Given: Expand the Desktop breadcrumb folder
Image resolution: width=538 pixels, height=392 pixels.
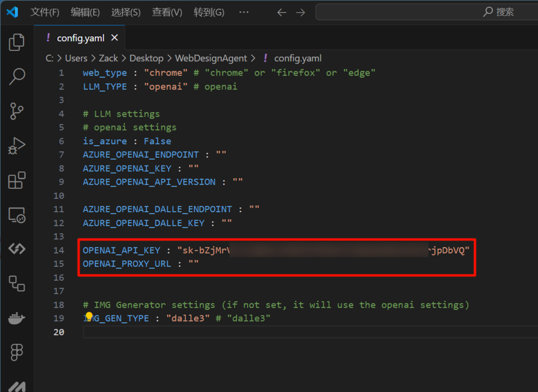Looking at the screenshot, I should [147, 58].
